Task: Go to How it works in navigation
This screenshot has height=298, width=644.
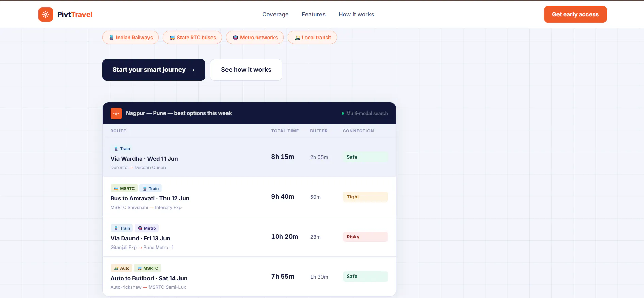Action: (356, 14)
